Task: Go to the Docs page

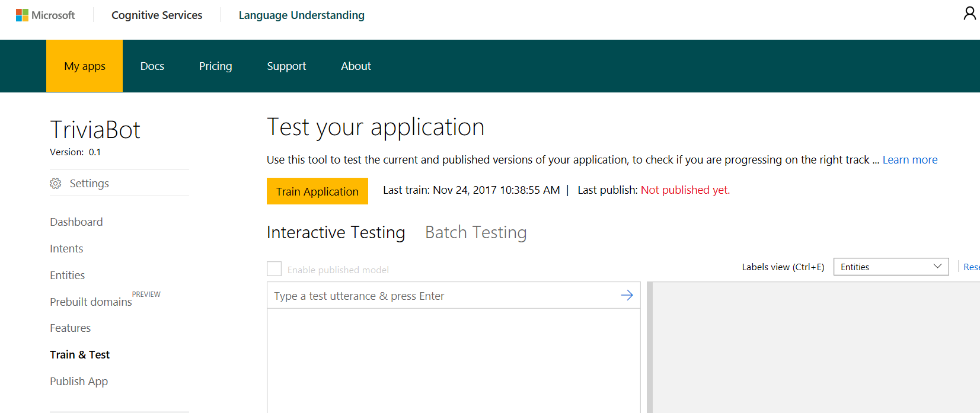Action: click(x=152, y=66)
